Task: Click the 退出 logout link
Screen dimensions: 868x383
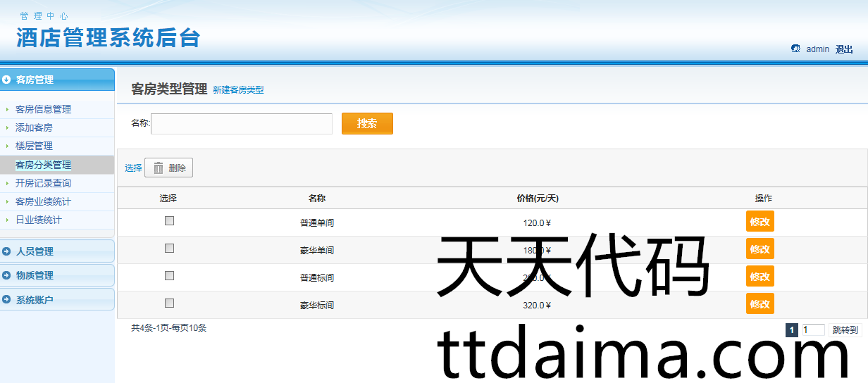Action: click(843, 49)
